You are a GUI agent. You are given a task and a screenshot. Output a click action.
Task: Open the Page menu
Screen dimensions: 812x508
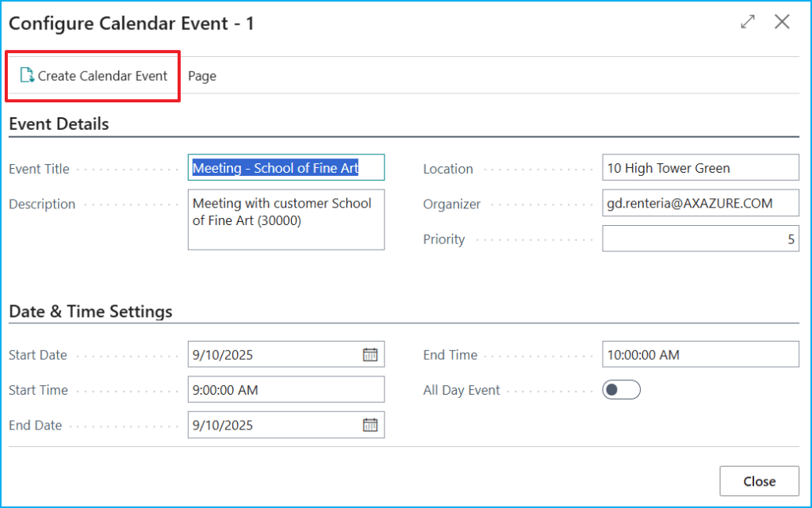coord(202,76)
